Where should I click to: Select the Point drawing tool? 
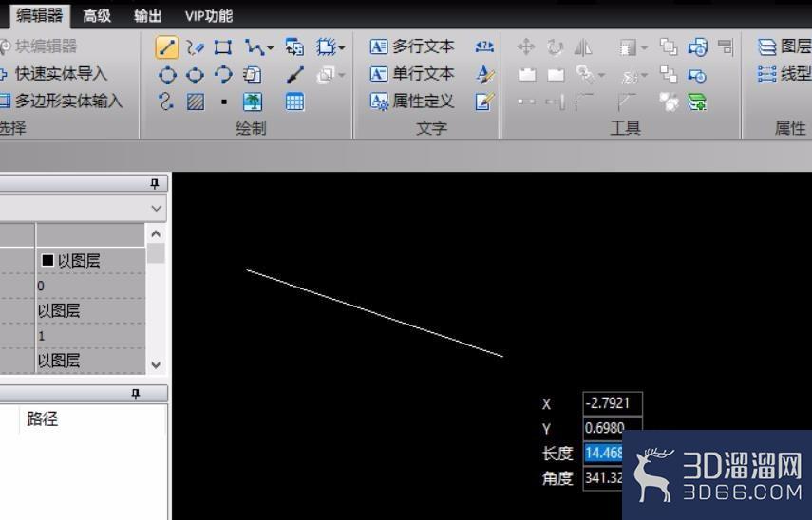point(224,102)
